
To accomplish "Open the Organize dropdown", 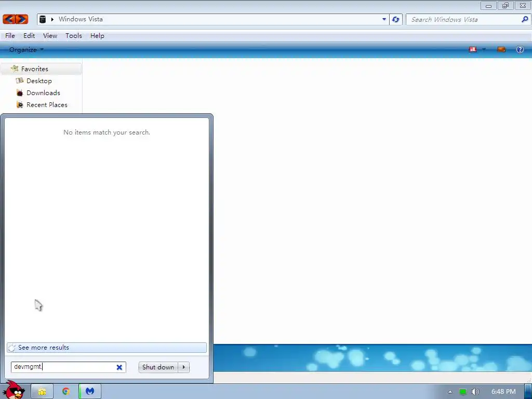I will [26, 49].
